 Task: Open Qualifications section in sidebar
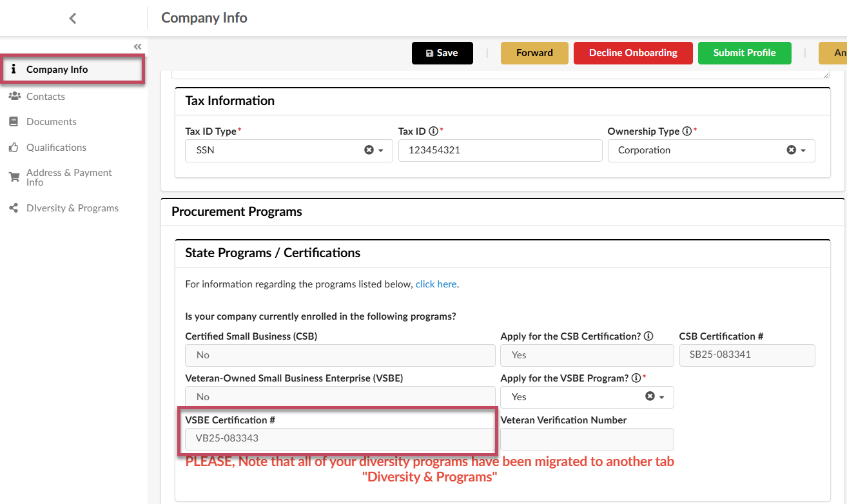pyautogui.click(x=56, y=148)
